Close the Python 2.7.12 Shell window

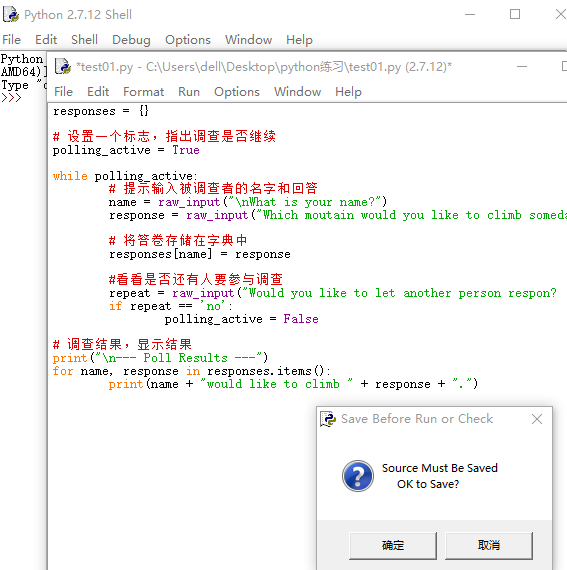560,15
